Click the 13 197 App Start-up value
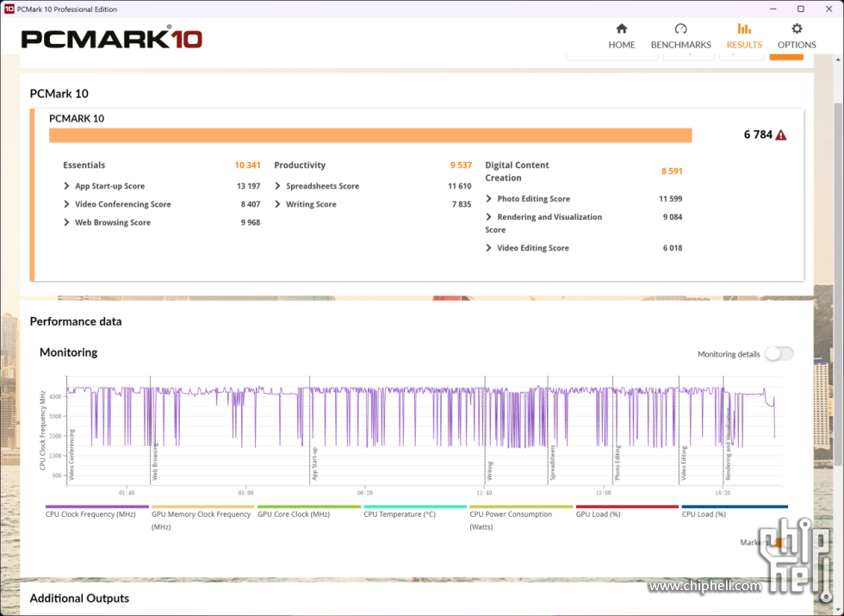The height and width of the screenshot is (616, 844). 248,186
